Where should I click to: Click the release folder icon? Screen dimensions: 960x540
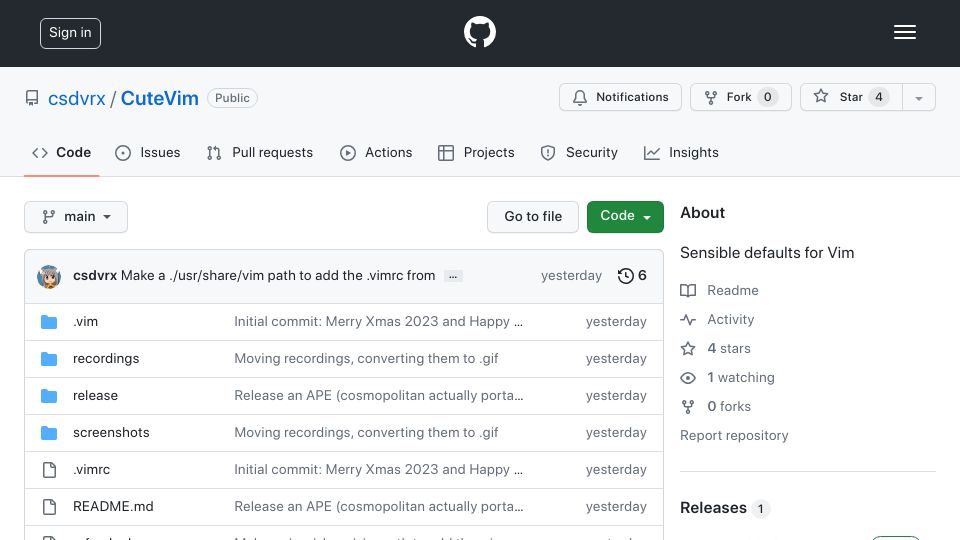coord(49,396)
